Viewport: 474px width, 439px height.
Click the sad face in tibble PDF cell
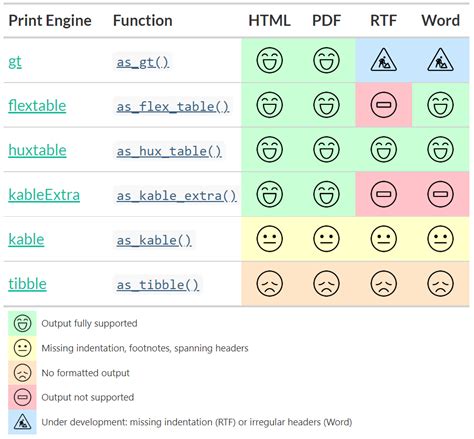(x=327, y=283)
